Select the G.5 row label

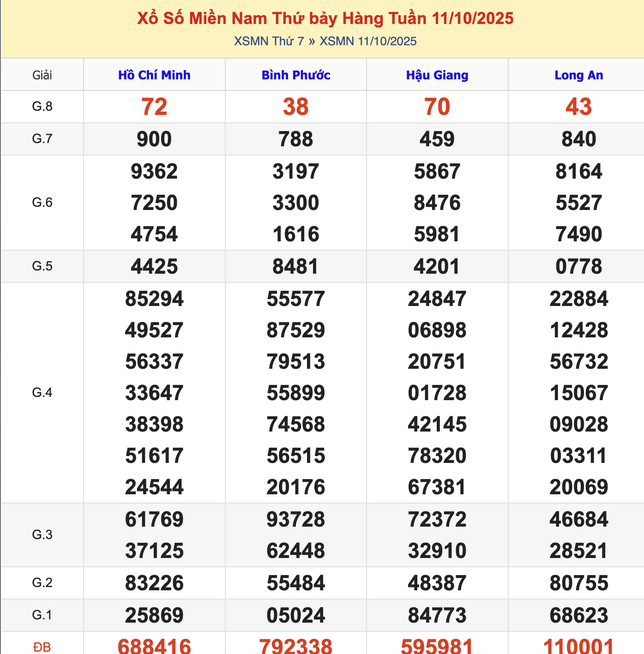click(42, 266)
